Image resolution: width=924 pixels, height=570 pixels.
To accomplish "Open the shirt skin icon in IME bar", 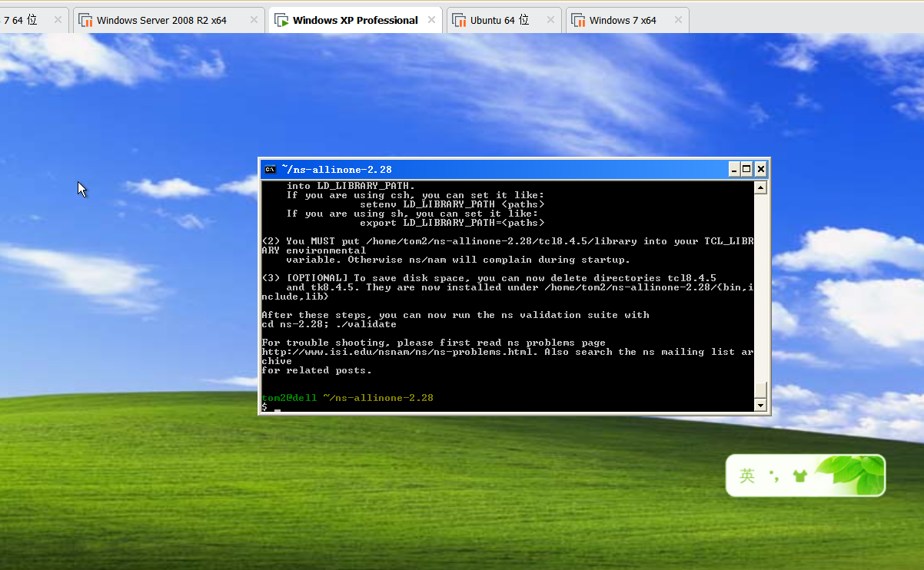I will tap(800, 476).
